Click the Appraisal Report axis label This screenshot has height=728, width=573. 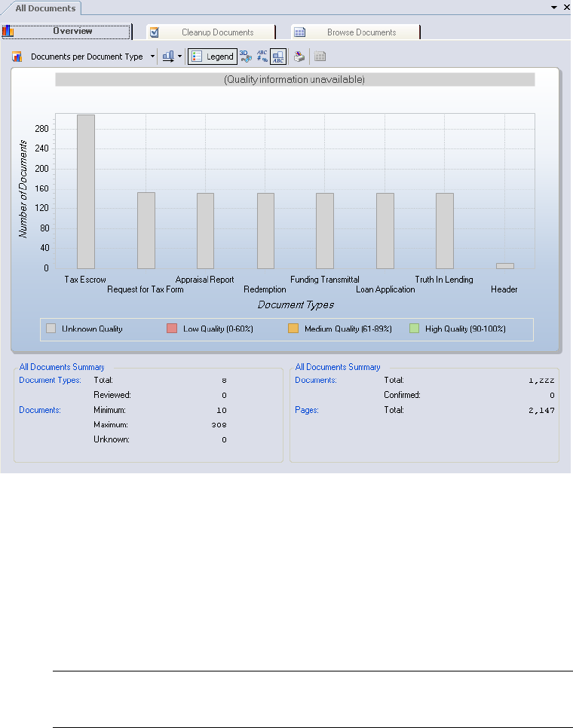[x=205, y=280]
